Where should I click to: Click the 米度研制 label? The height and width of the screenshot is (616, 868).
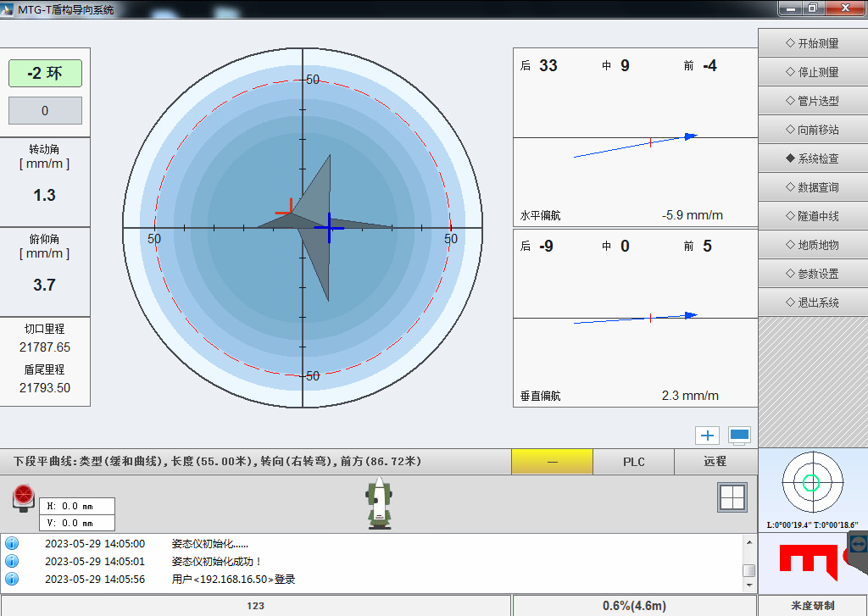coord(813,606)
